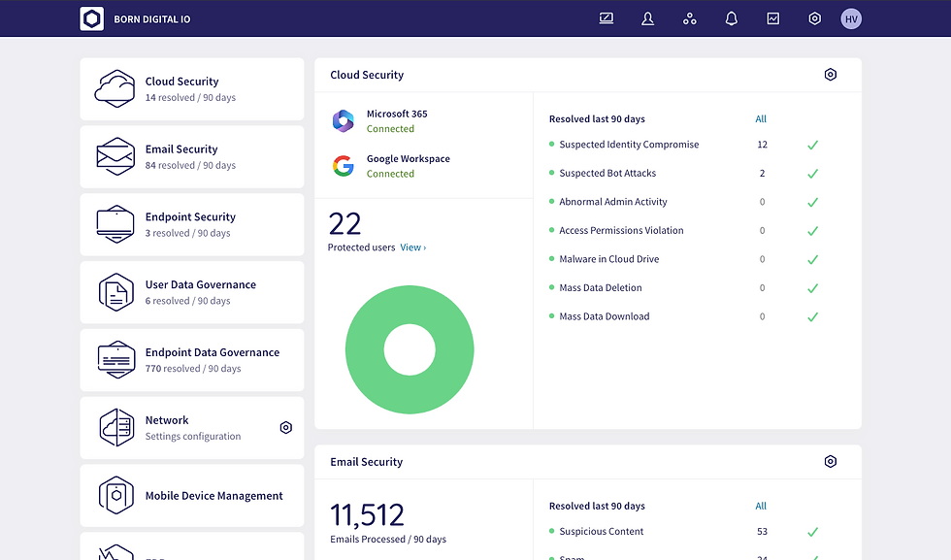Click the Email Security panel heading

367,462
